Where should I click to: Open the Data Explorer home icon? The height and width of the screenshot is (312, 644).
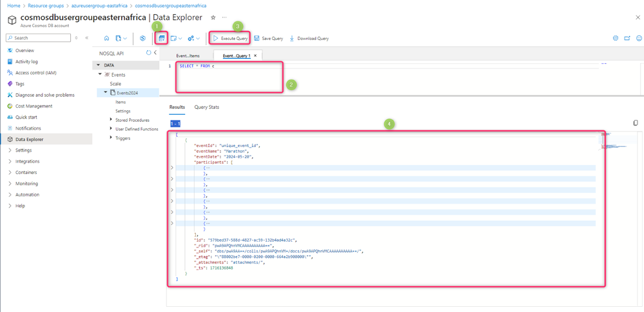(x=106, y=38)
